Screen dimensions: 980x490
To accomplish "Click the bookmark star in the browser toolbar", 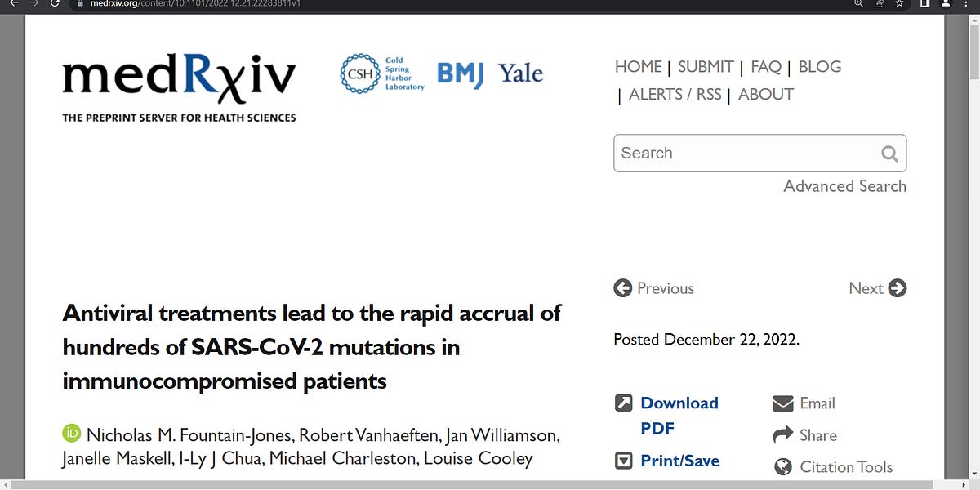I will point(898,5).
